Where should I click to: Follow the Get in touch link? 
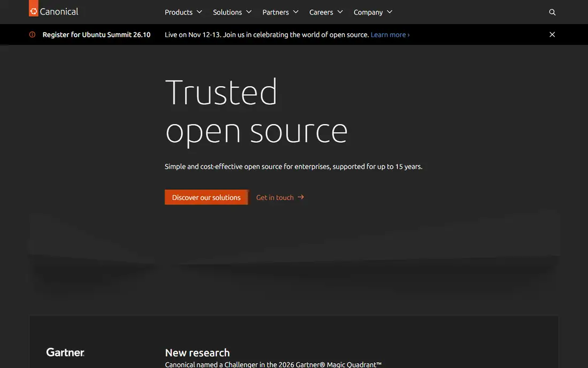click(x=280, y=197)
